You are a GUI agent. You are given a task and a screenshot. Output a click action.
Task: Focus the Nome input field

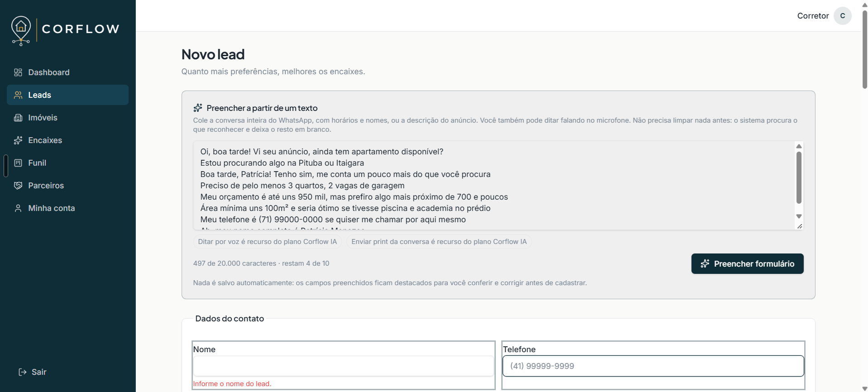(343, 366)
